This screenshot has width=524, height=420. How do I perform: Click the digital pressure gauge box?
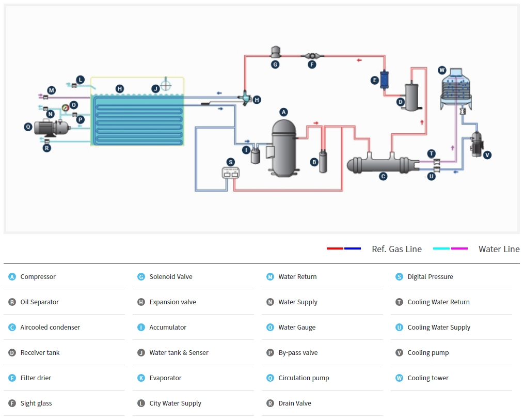pos(230,173)
